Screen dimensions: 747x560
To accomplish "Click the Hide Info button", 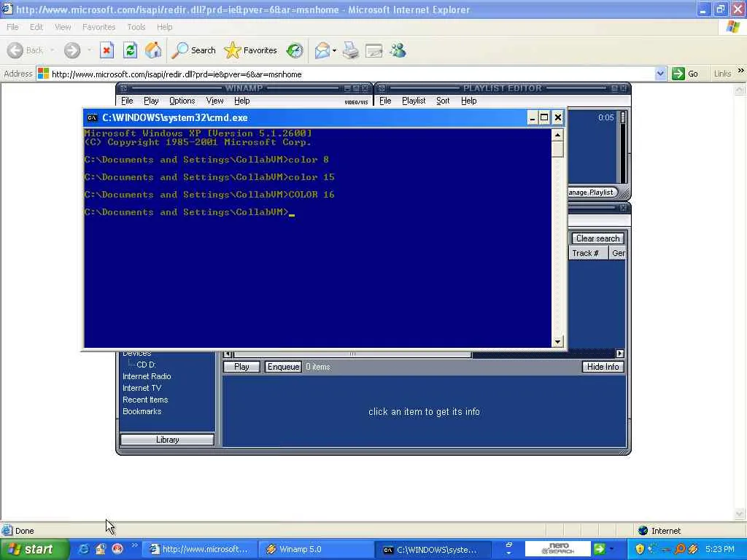I will (603, 367).
